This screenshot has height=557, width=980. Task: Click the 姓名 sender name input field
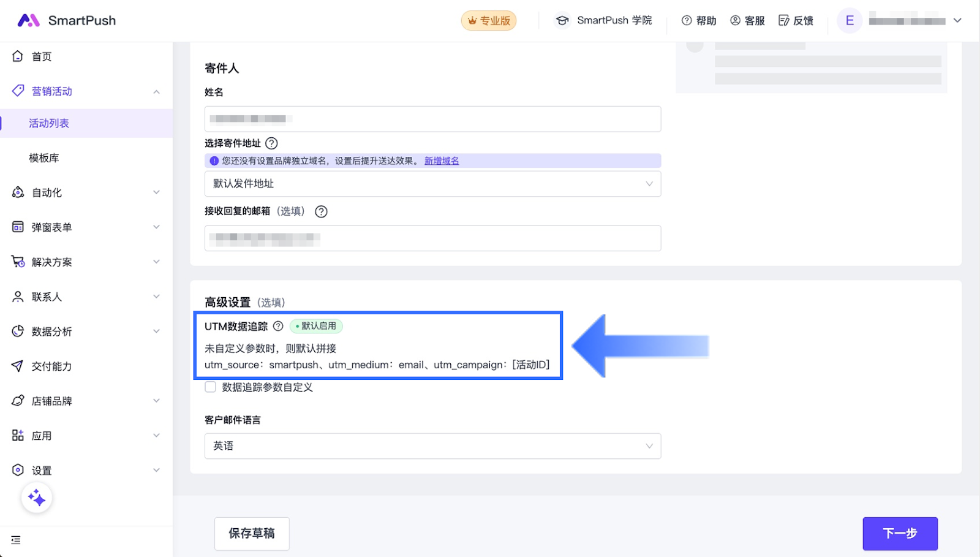tap(432, 119)
